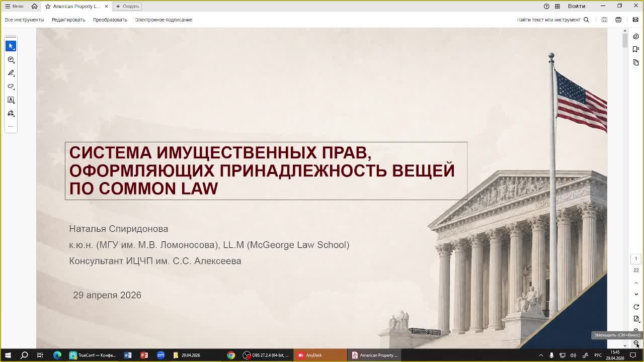Open the Редактировать menu
Image resolution: width=644 pixels, height=362 pixels.
click(x=68, y=20)
